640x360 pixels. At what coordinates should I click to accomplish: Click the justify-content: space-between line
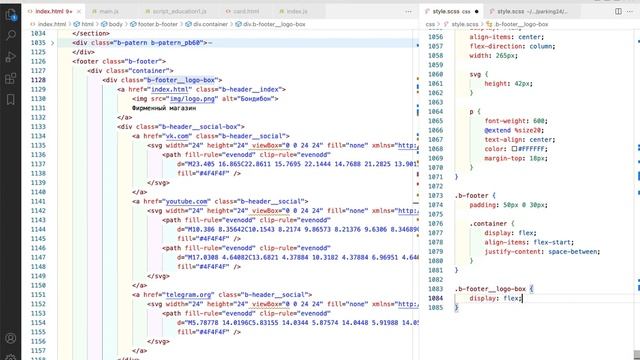coord(542,252)
